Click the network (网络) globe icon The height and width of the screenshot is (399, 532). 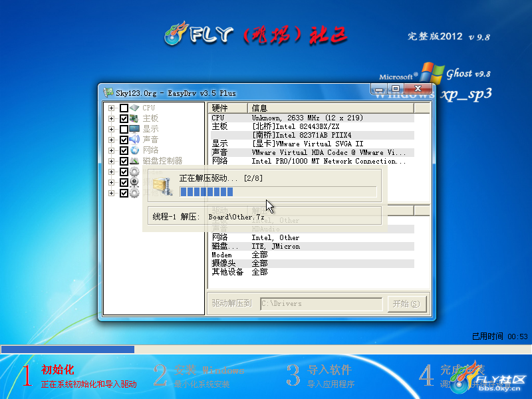click(x=134, y=150)
